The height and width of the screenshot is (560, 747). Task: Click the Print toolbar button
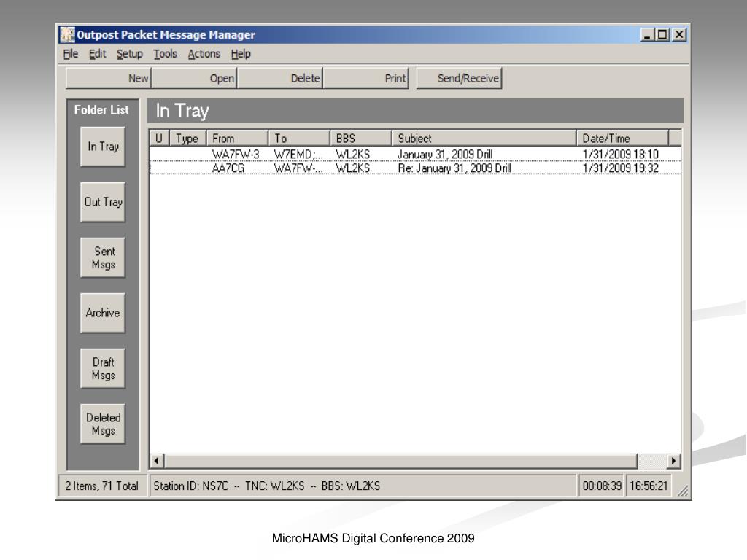366,78
